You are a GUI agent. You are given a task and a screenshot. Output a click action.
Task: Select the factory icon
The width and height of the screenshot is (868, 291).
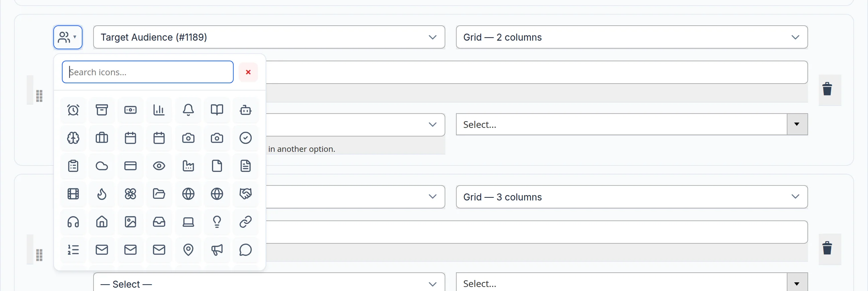point(188,166)
